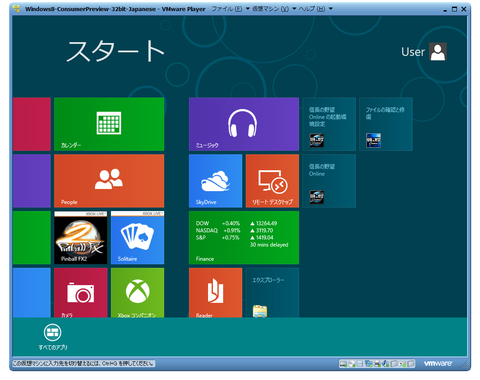Click the S&P +0.75% row in Finance

(x=234, y=237)
